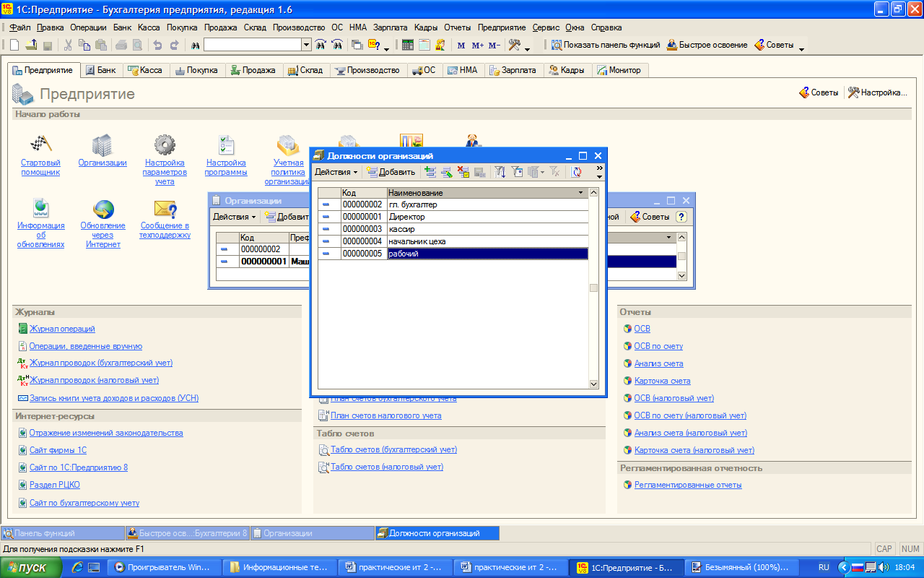The image size is (924, 578).
Task: Click Показать панель функций button
Action: pos(606,45)
